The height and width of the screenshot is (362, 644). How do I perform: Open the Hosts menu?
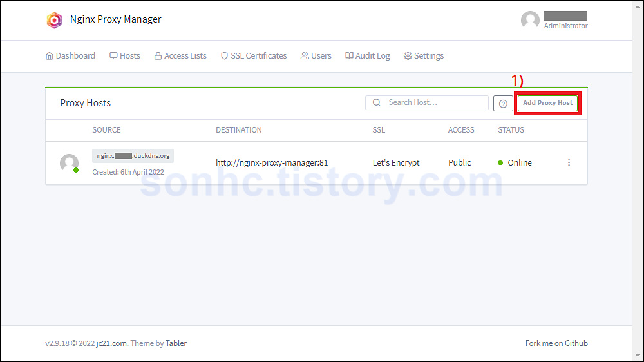pyautogui.click(x=125, y=56)
